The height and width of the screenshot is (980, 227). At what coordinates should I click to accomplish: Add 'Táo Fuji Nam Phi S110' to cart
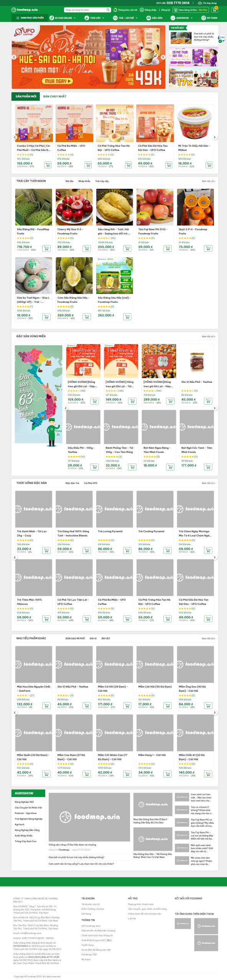tap(168, 248)
